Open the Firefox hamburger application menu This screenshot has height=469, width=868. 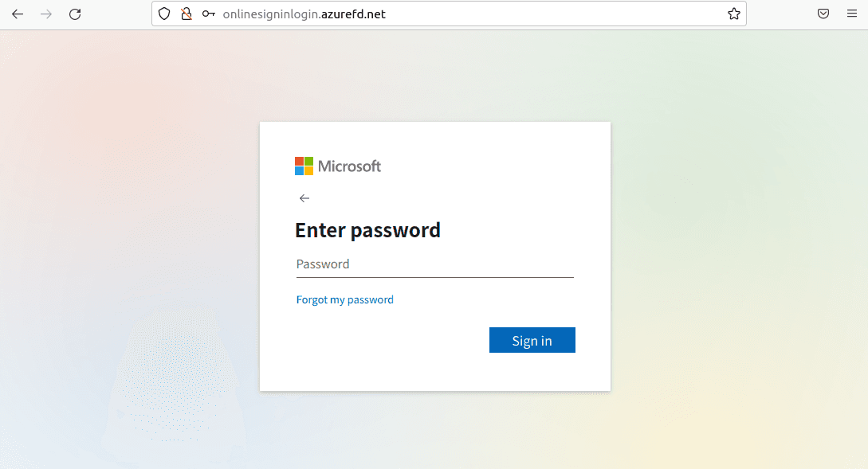coord(852,14)
